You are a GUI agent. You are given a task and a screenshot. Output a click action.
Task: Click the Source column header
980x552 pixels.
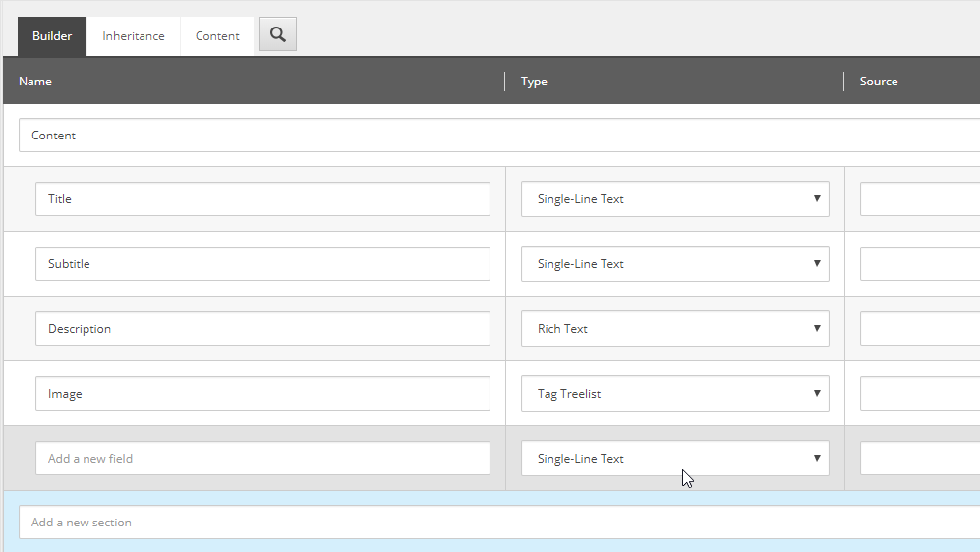[879, 82]
